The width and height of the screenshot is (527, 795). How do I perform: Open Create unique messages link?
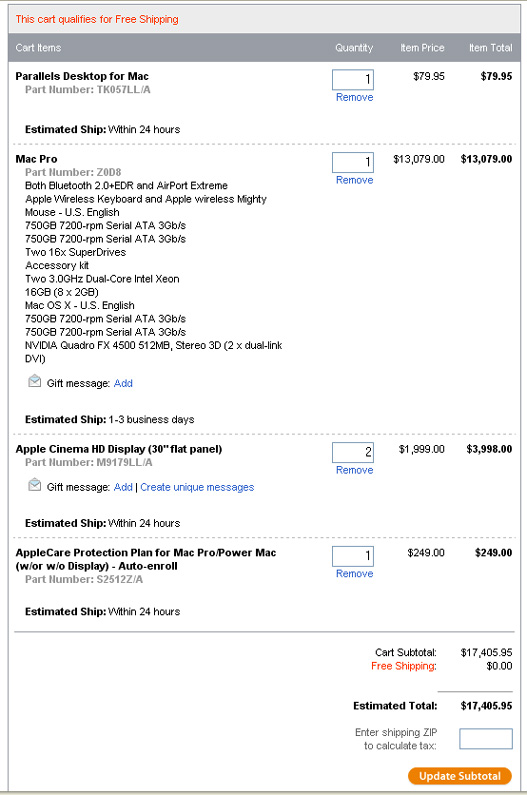coord(197,487)
